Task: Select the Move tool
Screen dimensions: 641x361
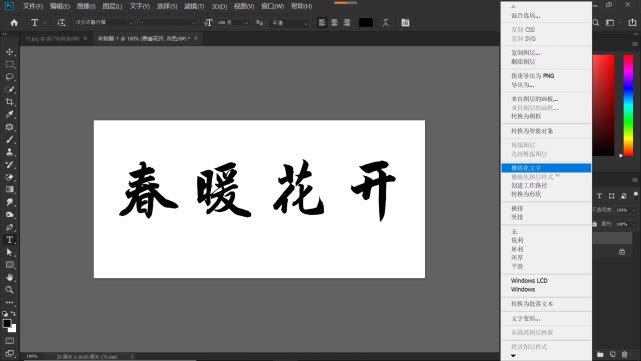Action: [9, 52]
